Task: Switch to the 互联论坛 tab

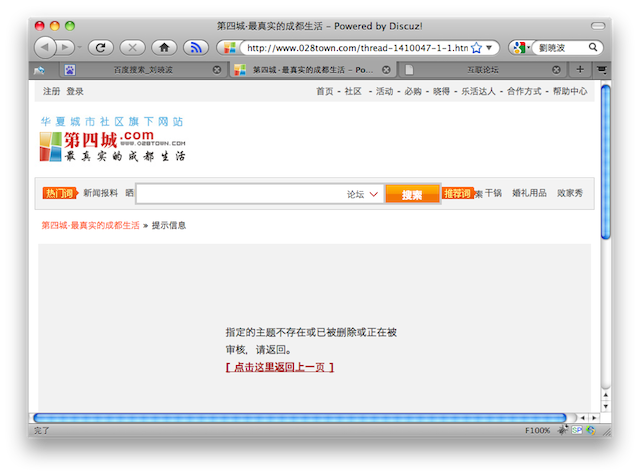Action: pos(480,70)
